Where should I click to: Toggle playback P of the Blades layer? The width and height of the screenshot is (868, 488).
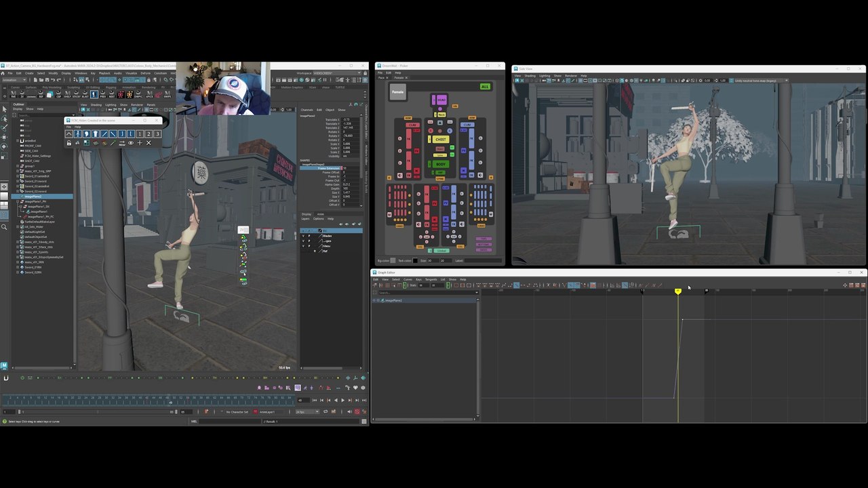309,236
